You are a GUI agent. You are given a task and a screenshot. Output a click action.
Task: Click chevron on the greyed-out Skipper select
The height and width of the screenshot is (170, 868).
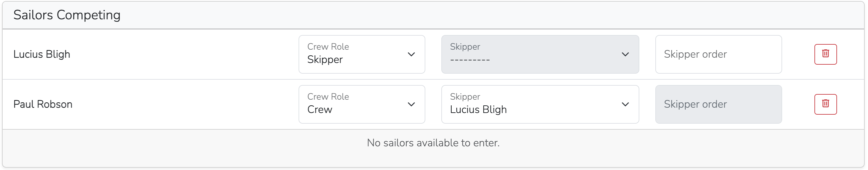625,54
